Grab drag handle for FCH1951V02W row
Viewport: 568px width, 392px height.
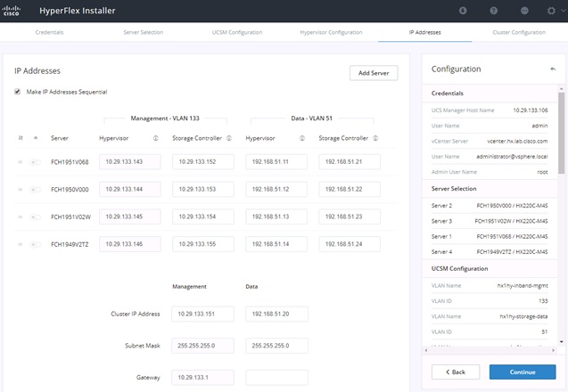pos(21,216)
